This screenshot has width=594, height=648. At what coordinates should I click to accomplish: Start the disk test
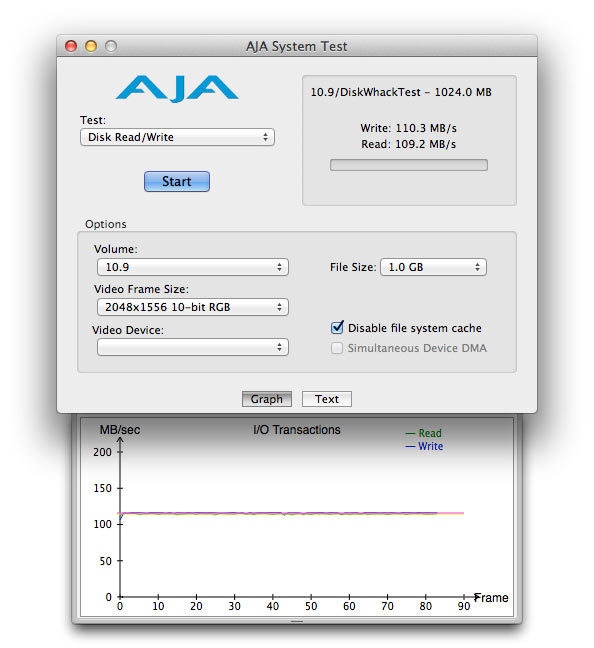pos(177,181)
